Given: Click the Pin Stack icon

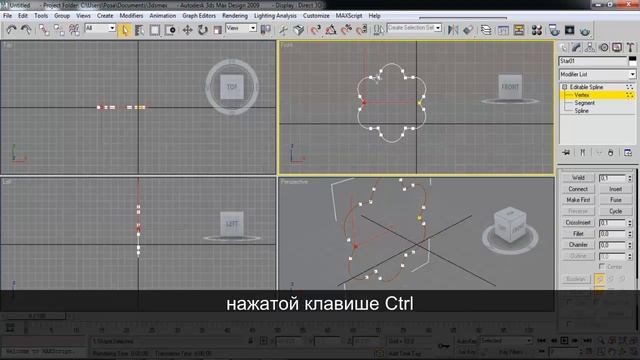Looking at the screenshot, I should point(566,153).
